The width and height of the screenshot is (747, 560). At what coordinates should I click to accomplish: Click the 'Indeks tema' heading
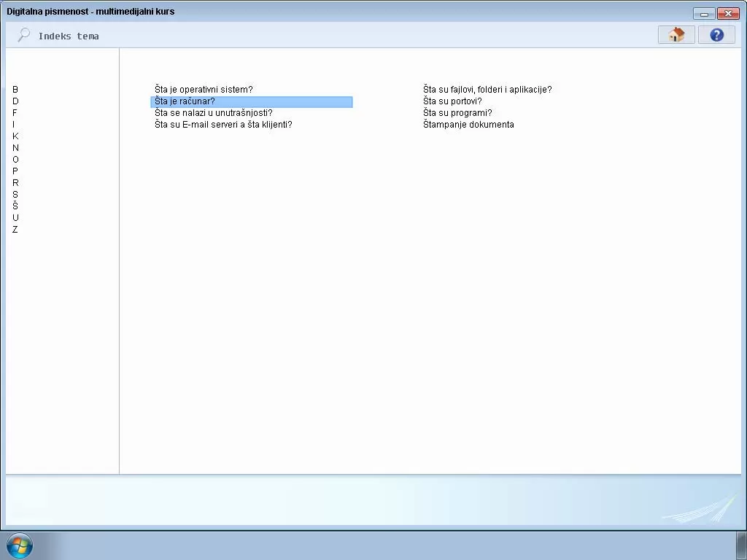coord(69,36)
